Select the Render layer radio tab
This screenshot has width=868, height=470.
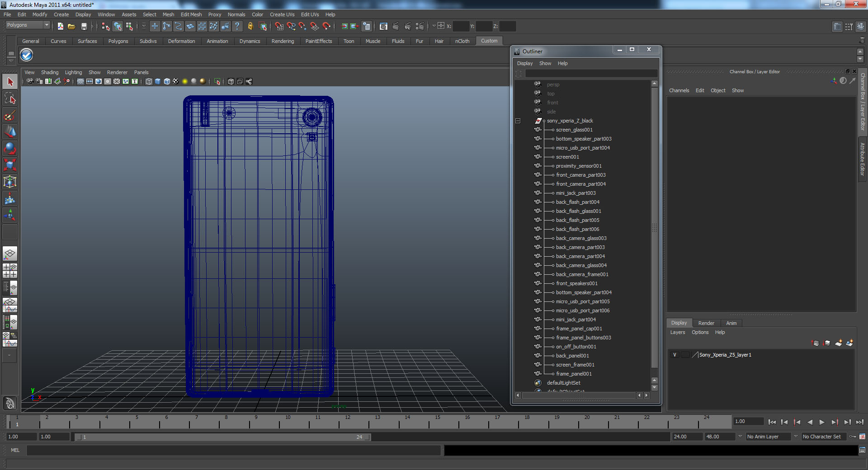(x=706, y=323)
